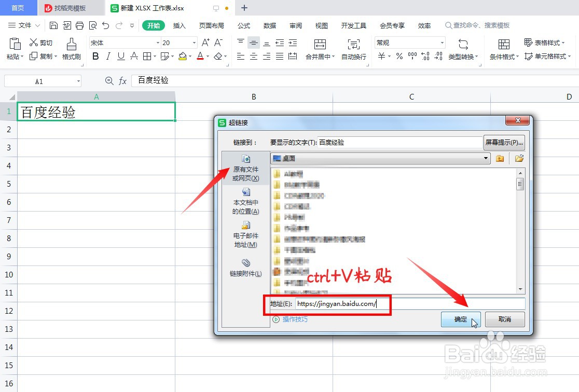This screenshot has height=392, width=579.
Task: Toggle strikethrough text formatting
Action: tap(134, 56)
